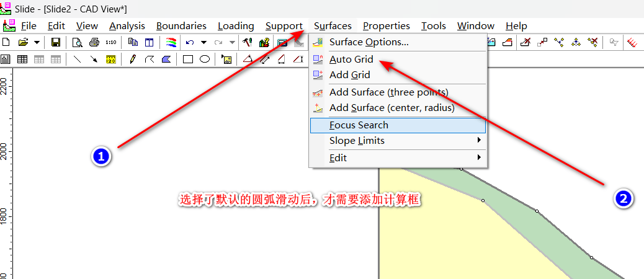Click the yellow ruler 123 dimension icon

(x=111, y=60)
